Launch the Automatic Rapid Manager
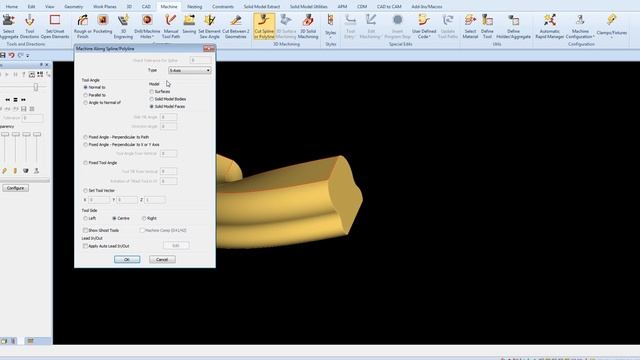This screenshot has height=360, width=640. (549, 26)
